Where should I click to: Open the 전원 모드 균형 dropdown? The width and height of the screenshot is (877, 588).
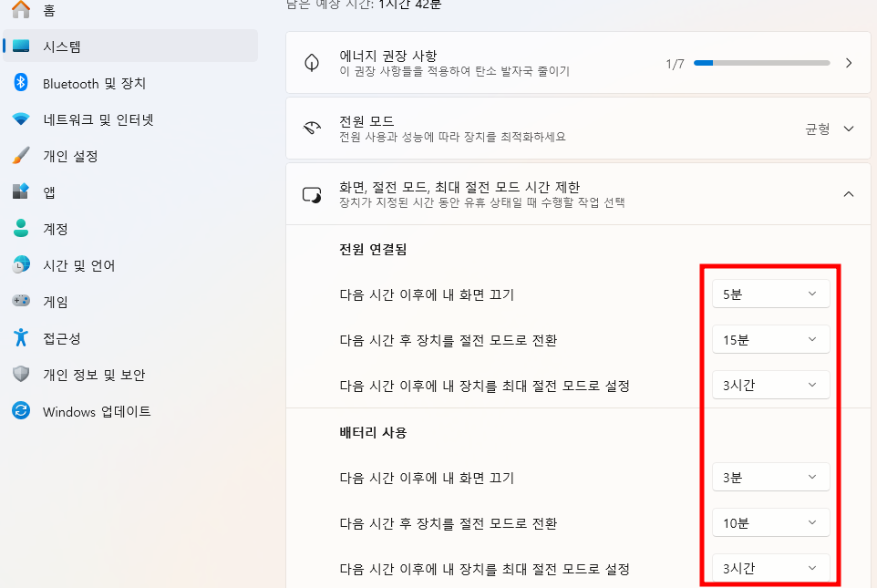click(830, 129)
